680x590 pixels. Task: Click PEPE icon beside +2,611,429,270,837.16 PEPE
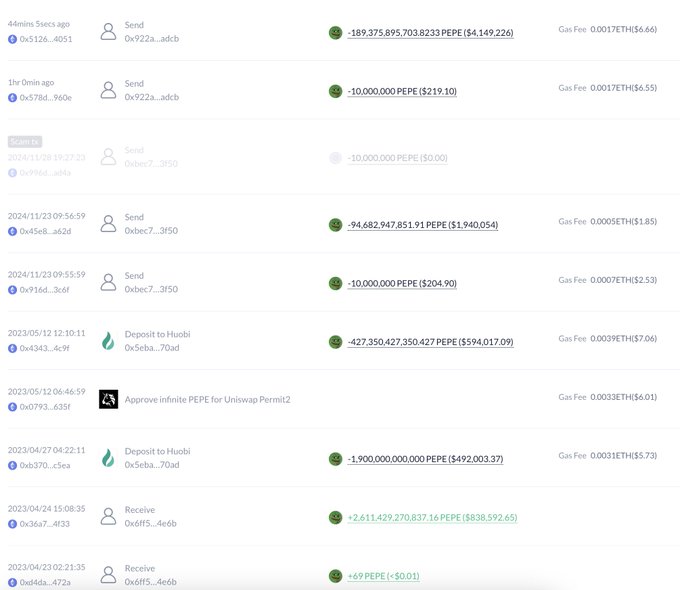click(335, 518)
